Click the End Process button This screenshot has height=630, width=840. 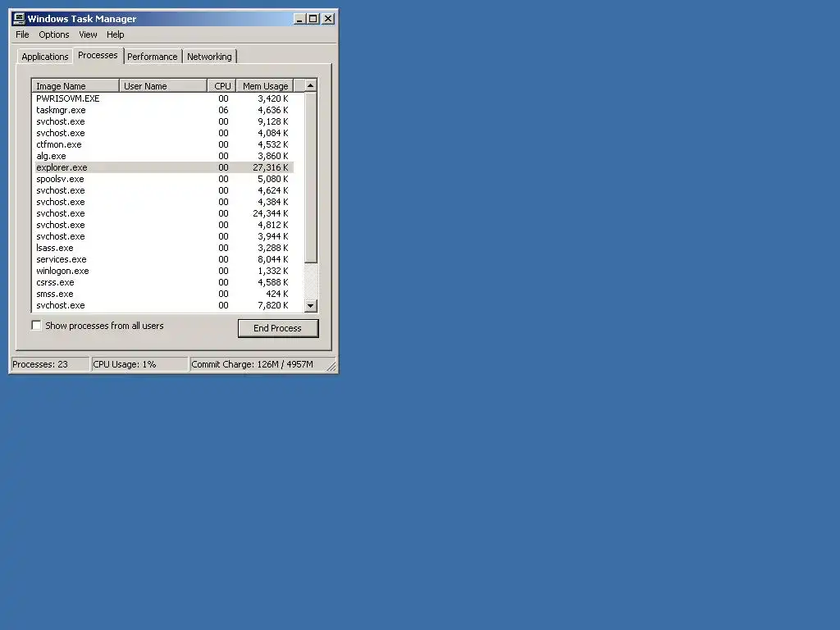pos(278,328)
